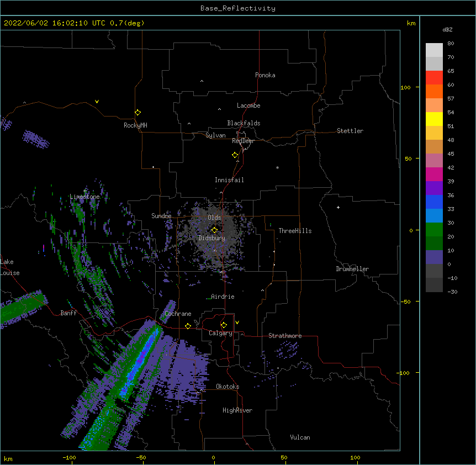Pick the slate purple swatch between 10 and 0

434,257
